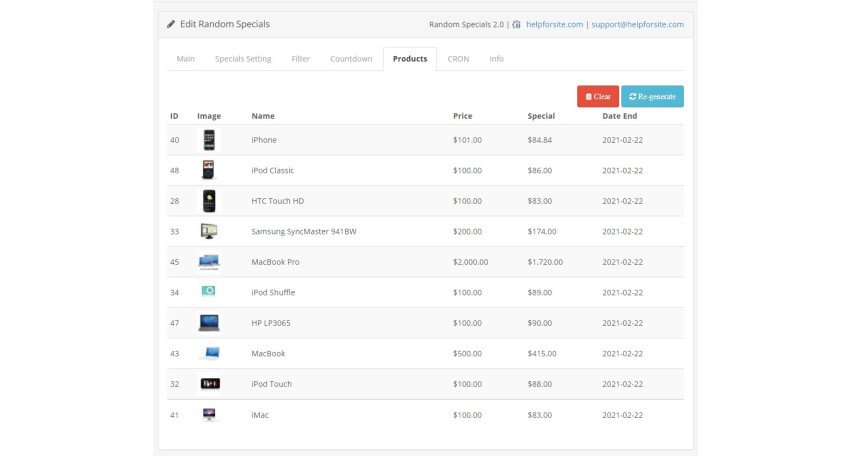
Task: Click the Edit Random Specials heading
Action: (224, 24)
